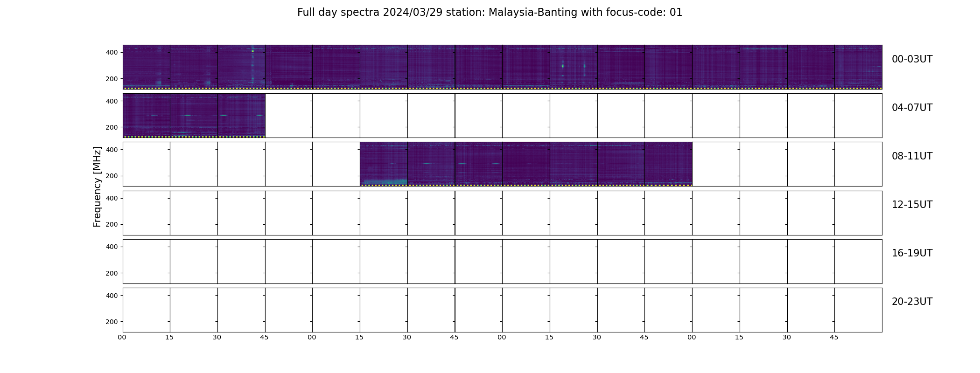
Task: Click the last spectrogram panel of the 00-03UT row
Action: [x=858, y=67]
